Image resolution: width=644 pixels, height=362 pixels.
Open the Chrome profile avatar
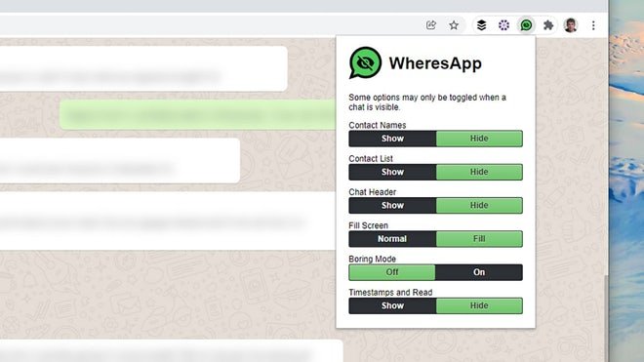point(571,25)
